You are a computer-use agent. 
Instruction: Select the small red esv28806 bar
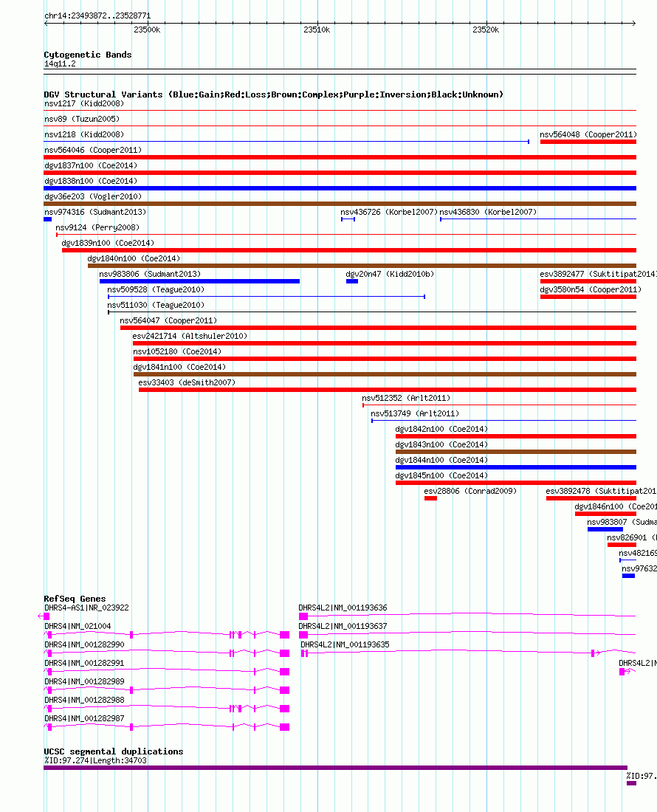[x=431, y=499]
